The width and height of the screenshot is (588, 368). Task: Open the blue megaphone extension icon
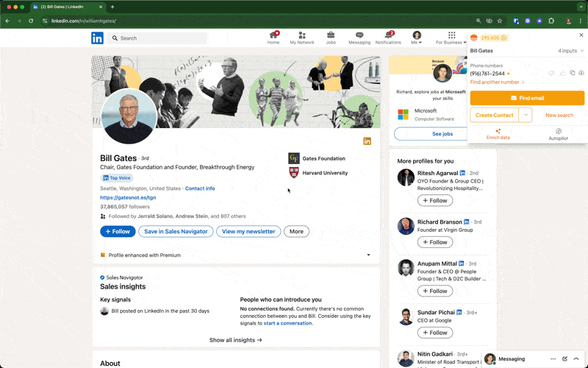tap(539, 21)
